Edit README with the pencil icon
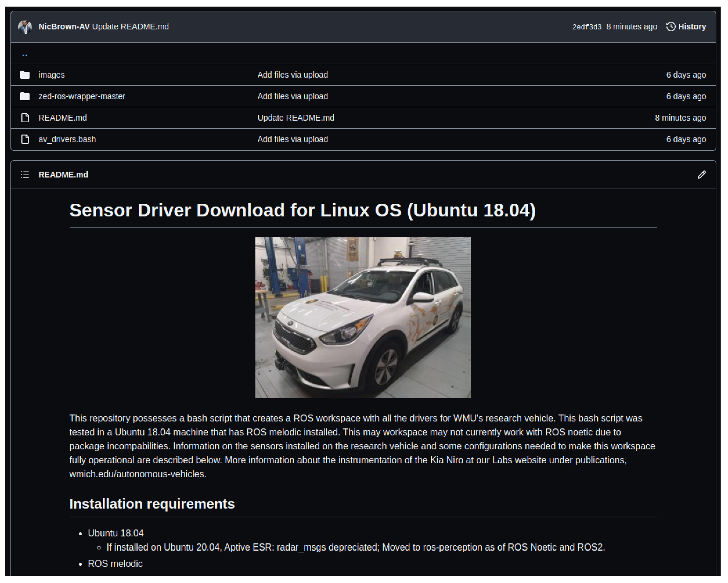 [x=702, y=175]
